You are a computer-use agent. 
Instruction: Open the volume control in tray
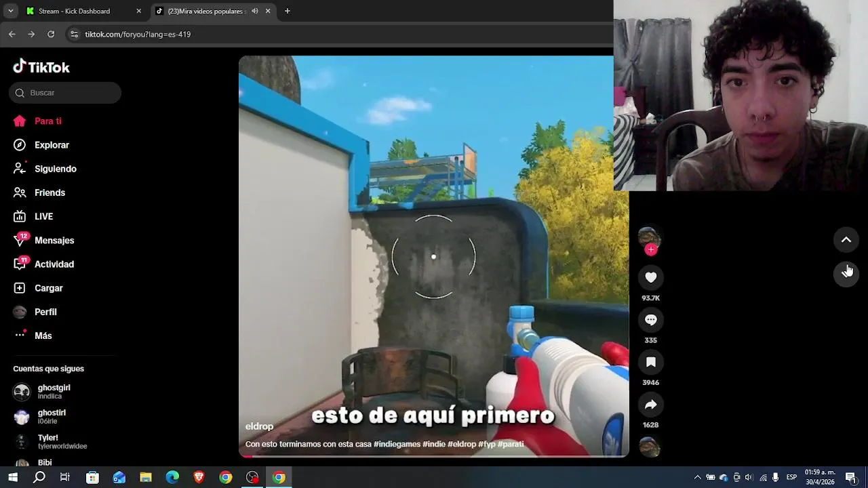(749, 477)
